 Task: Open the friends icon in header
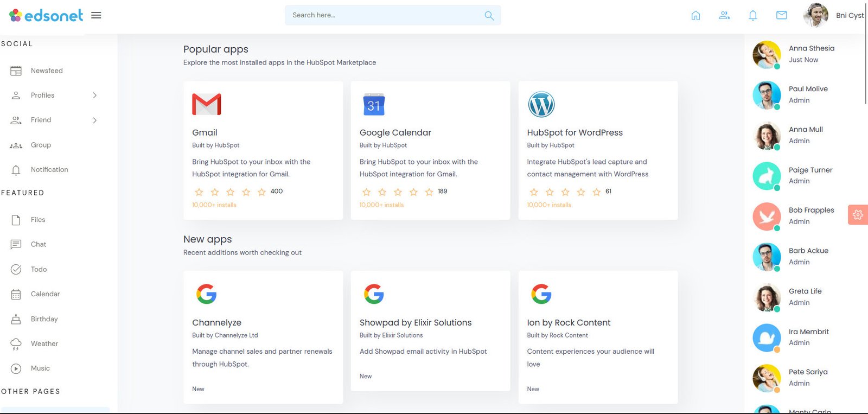724,15
